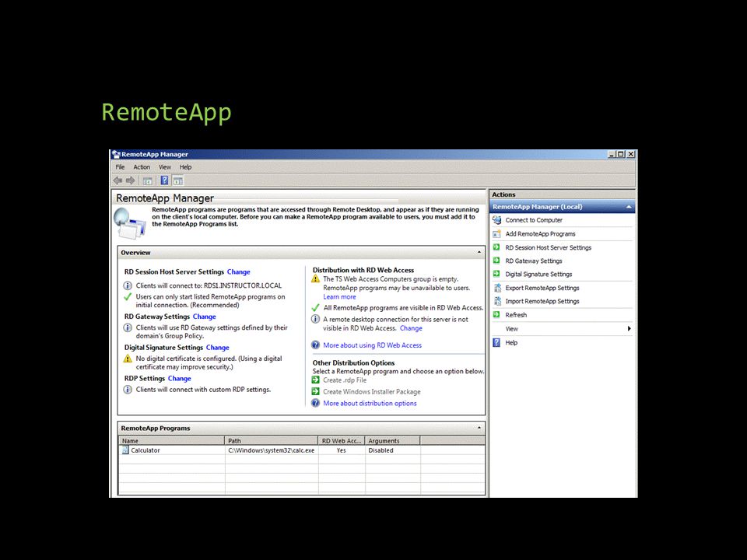Click the C:\Windows\system32\calc.exe path cell

point(271,450)
